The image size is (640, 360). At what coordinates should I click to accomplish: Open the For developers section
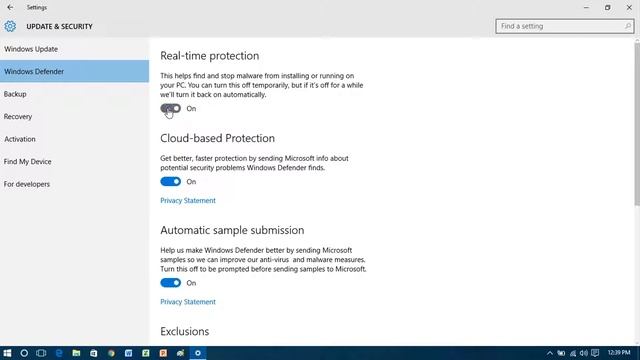74,184
